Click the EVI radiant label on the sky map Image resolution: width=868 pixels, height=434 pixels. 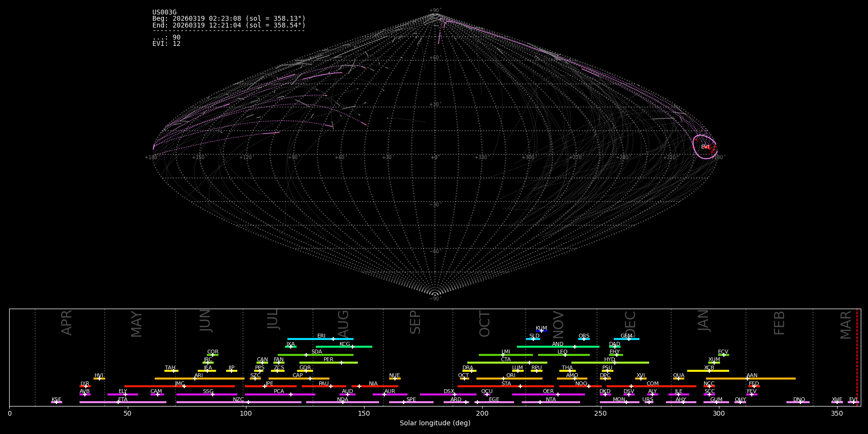point(705,147)
